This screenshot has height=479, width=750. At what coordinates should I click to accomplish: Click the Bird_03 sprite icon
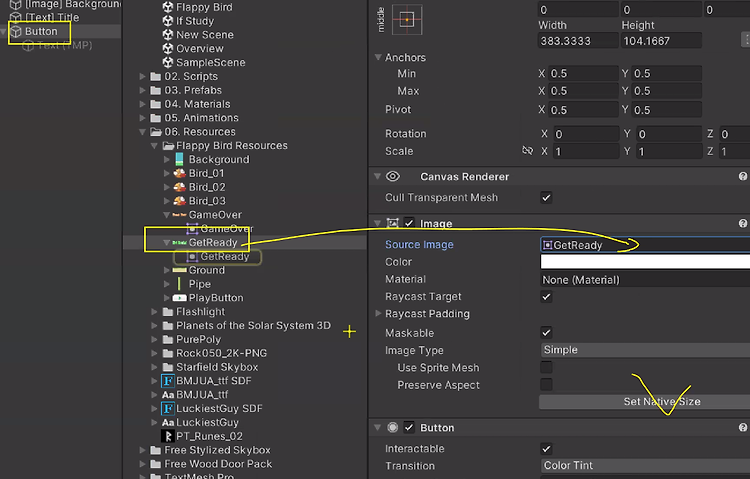[179, 201]
